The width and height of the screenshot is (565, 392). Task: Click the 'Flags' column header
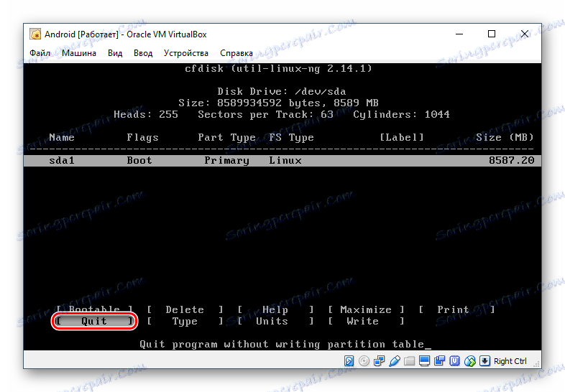[143, 138]
